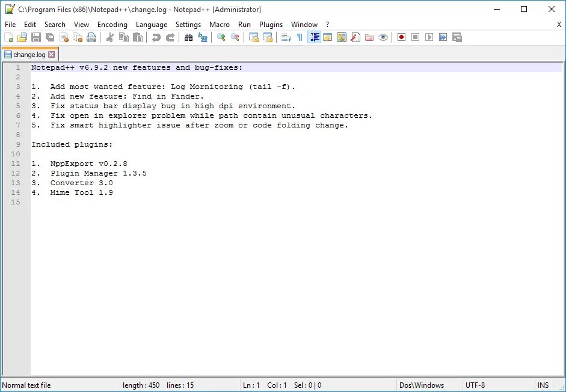The height and width of the screenshot is (392, 566).
Task: Click the Cut scissors icon
Action: click(109, 37)
